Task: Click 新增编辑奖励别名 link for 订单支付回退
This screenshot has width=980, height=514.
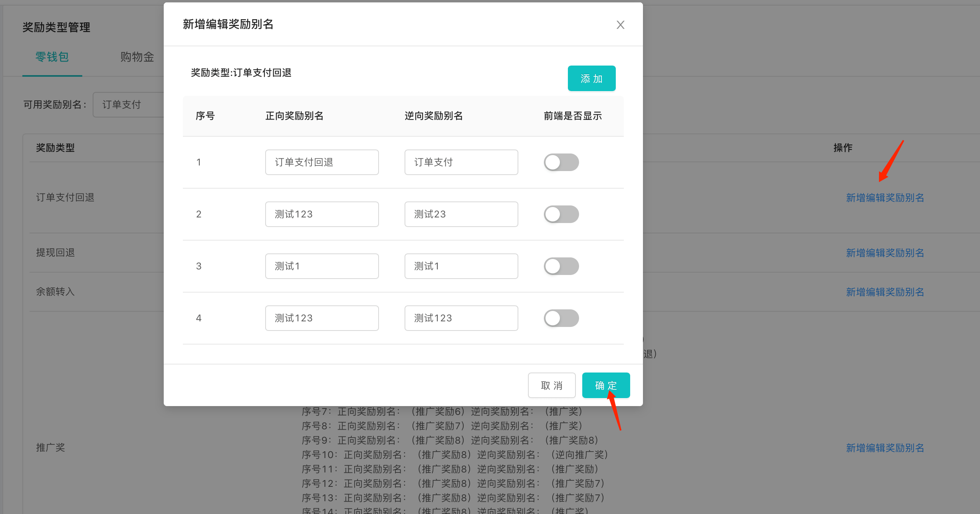Action: pyautogui.click(x=885, y=197)
